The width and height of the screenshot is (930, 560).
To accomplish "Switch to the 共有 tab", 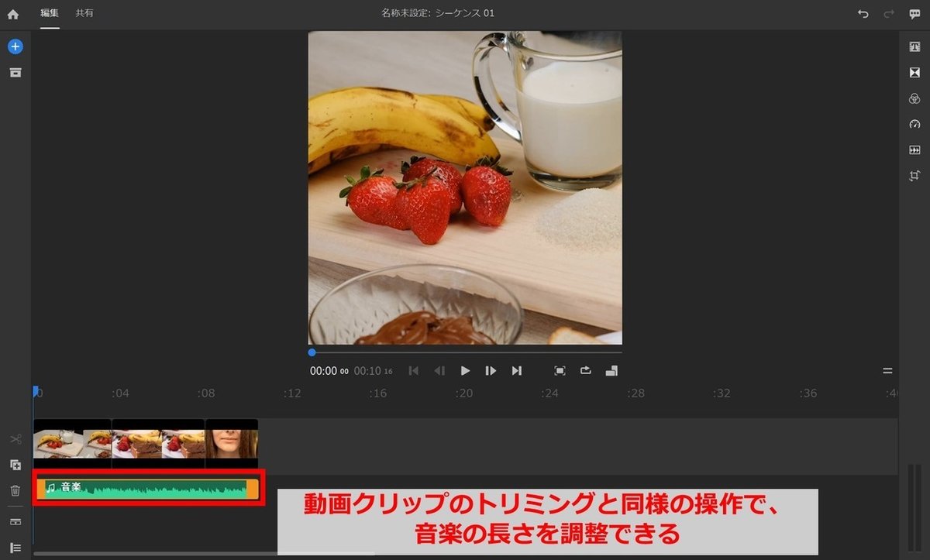I will coord(85,12).
